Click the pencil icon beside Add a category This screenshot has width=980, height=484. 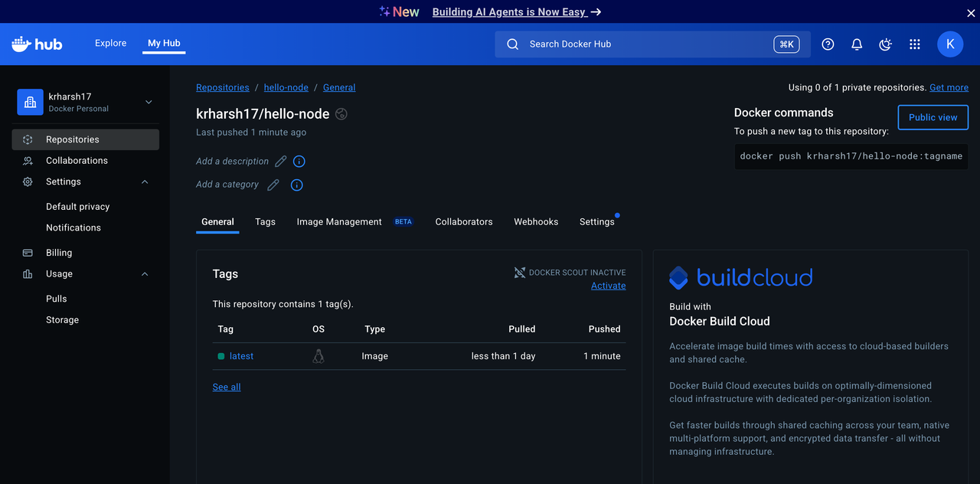[273, 185]
